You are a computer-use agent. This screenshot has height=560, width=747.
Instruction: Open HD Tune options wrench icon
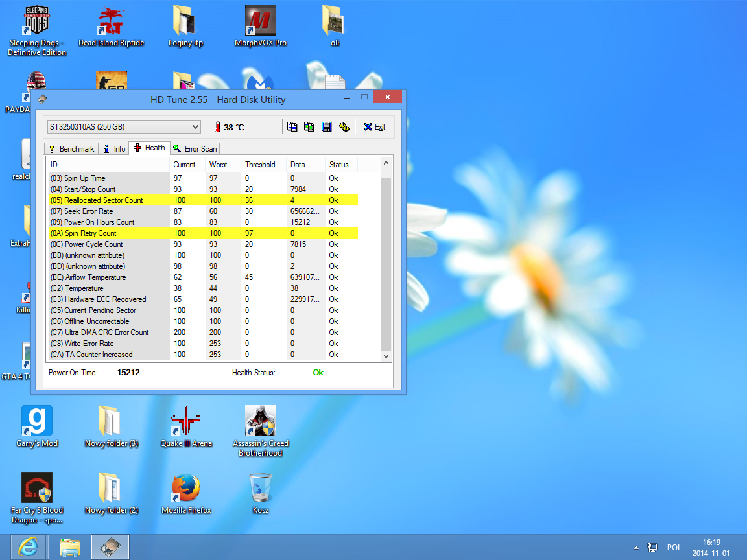pos(344,126)
